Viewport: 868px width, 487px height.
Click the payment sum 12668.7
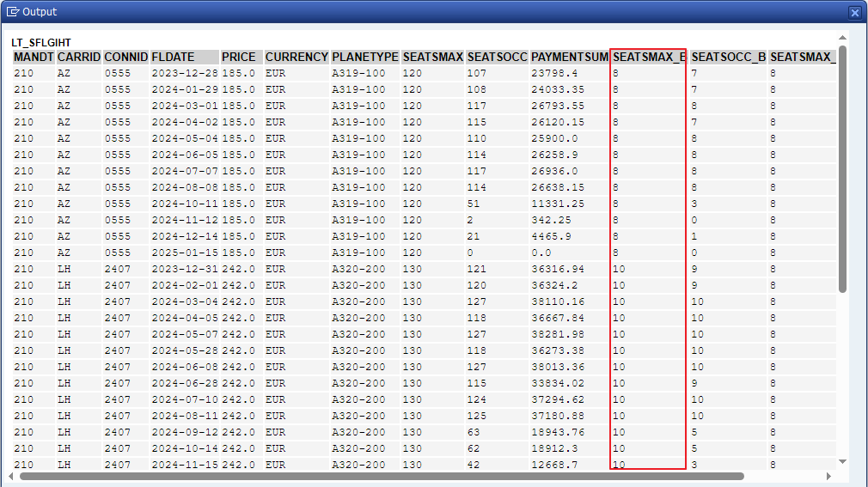(554, 465)
